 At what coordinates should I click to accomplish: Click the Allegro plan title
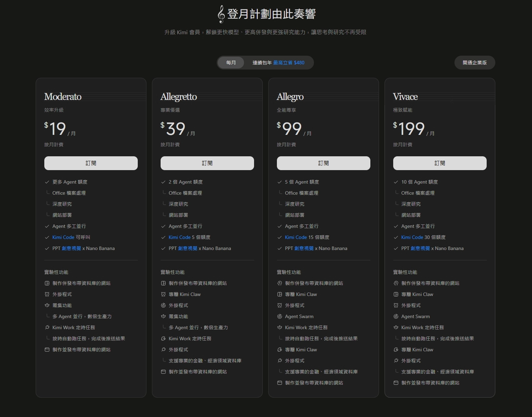coord(290,97)
